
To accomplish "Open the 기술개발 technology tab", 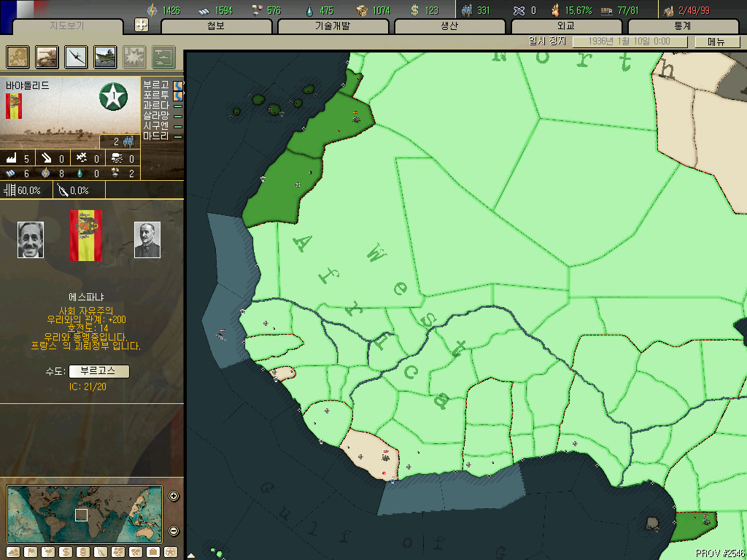I will point(333,26).
